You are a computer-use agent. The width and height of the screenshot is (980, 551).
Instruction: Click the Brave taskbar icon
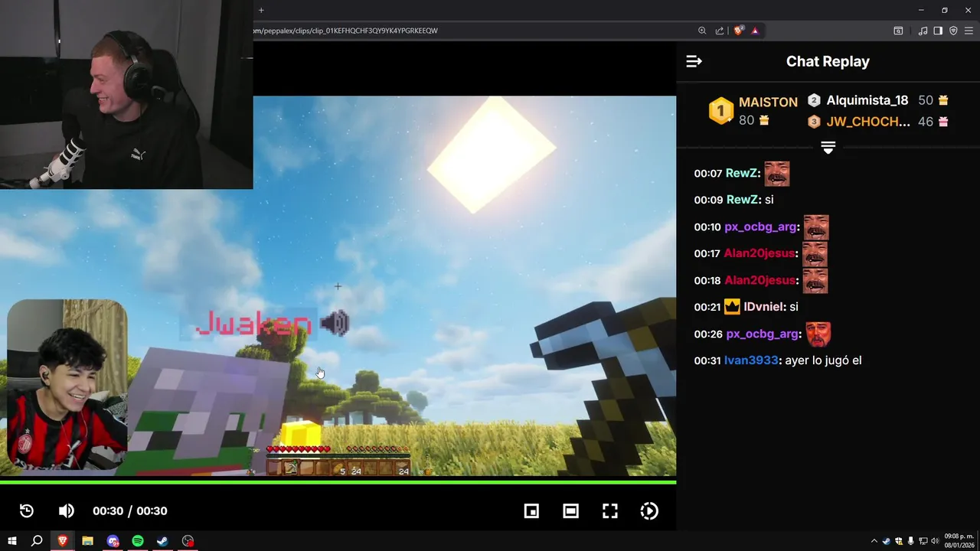(62, 541)
